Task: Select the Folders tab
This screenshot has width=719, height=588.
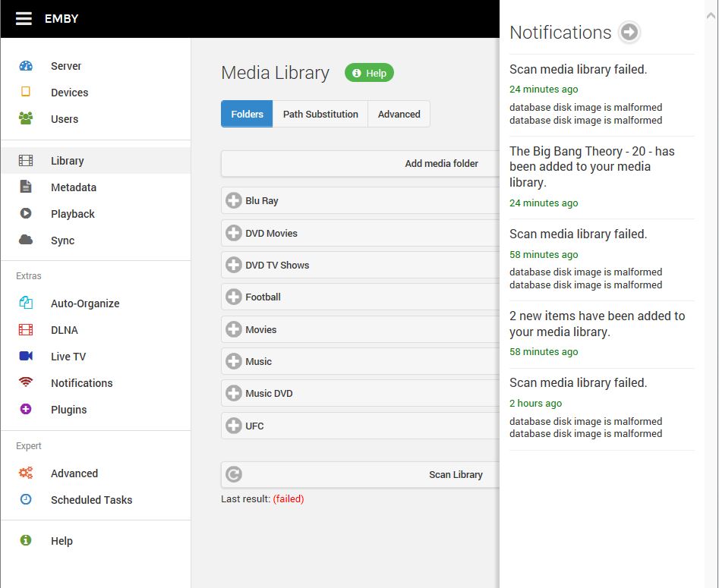Action: tap(247, 115)
